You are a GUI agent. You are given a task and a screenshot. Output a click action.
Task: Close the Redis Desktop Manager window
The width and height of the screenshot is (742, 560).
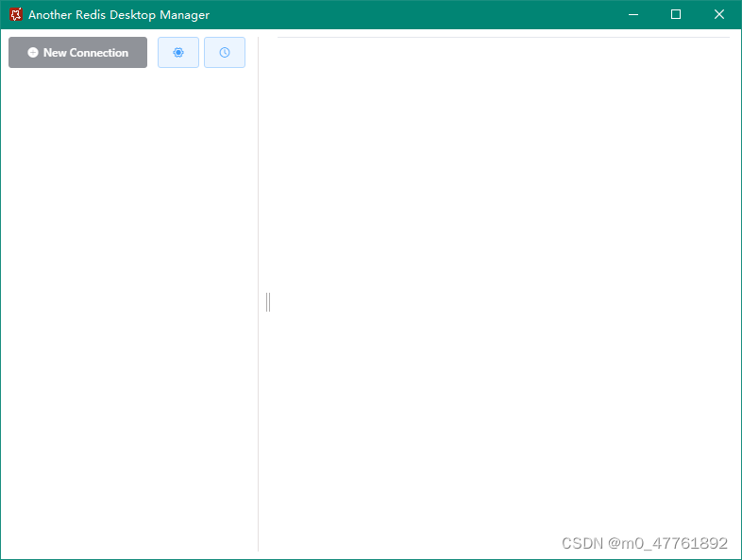coord(718,15)
